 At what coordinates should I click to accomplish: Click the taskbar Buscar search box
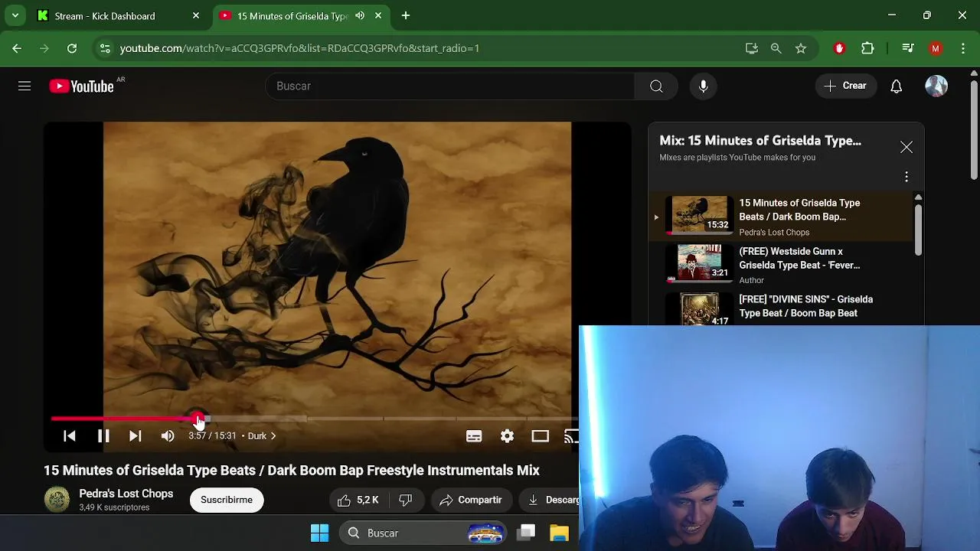click(423, 533)
